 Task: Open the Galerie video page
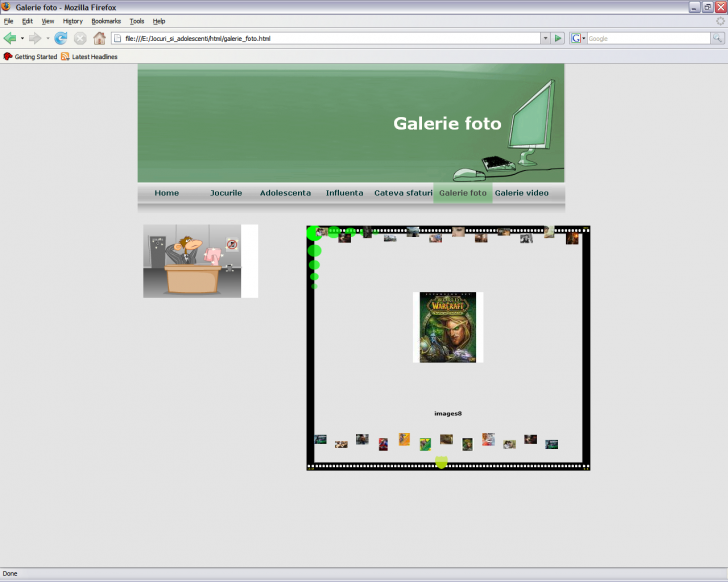coord(521,193)
